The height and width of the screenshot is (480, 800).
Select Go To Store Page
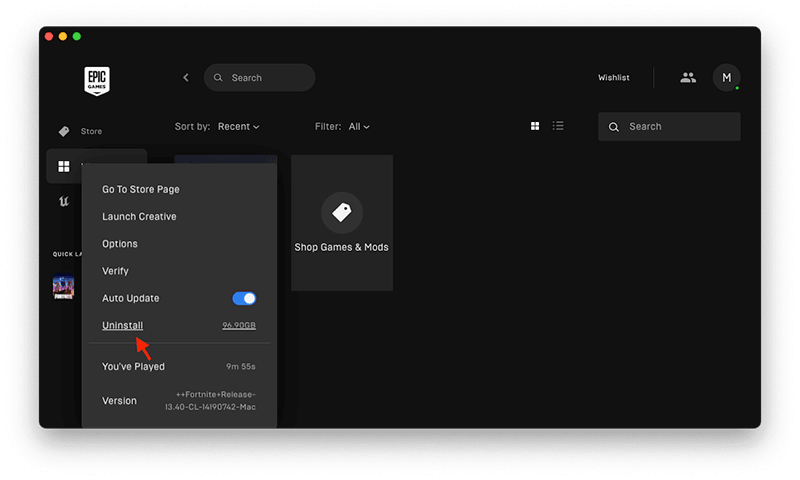[141, 189]
